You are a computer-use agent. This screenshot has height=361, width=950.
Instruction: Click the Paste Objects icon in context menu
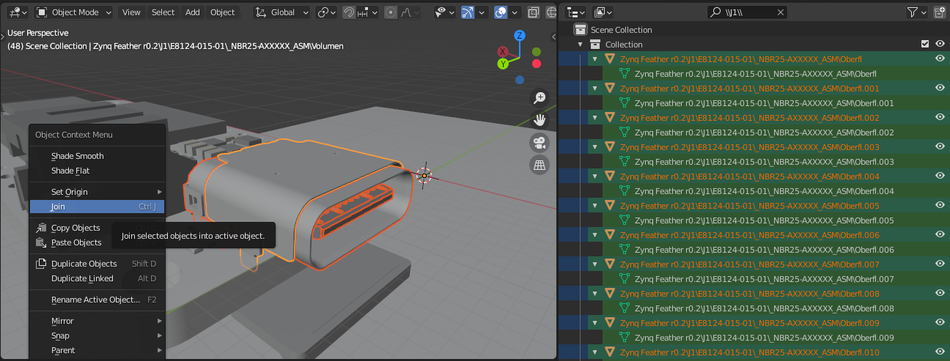pos(41,242)
